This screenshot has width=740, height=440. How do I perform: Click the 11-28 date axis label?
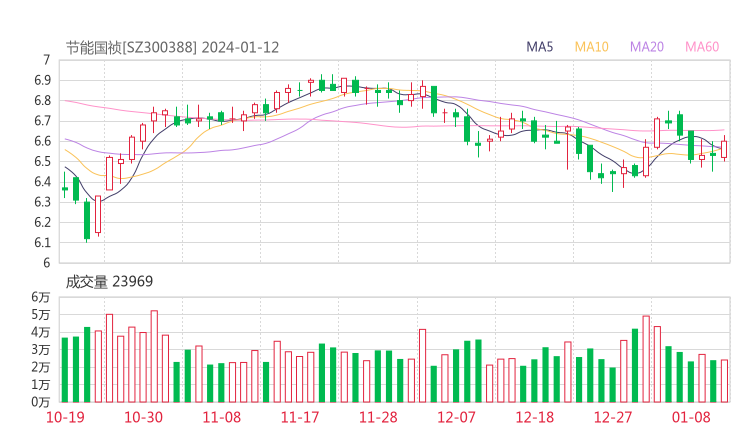click(378, 417)
